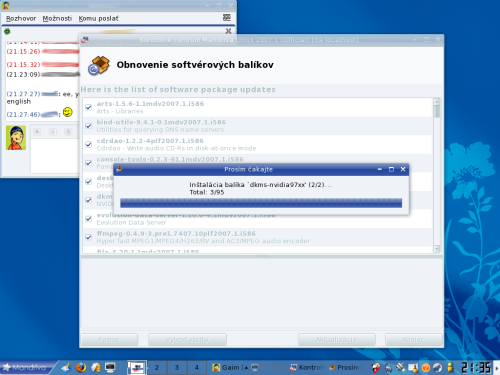Image resolution: width=500 pixels, height=375 pixels.
Task: Click the installation progress bar
Action: point(261,203)
